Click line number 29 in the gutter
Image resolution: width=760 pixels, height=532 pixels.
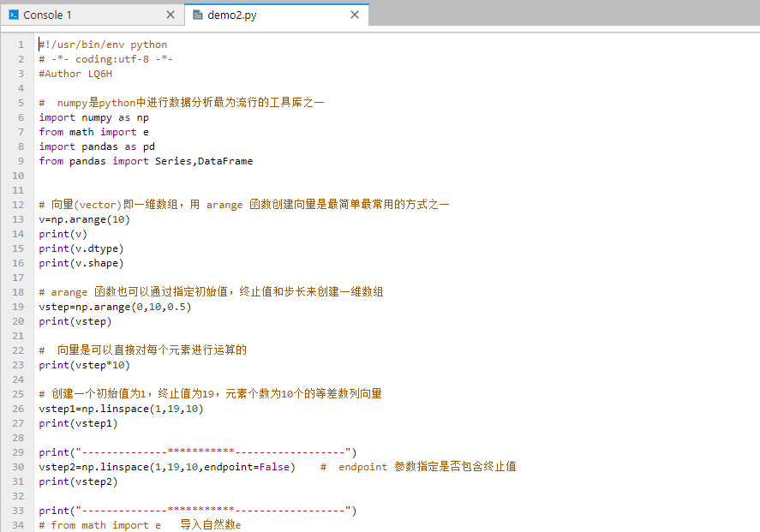point(18,452)
